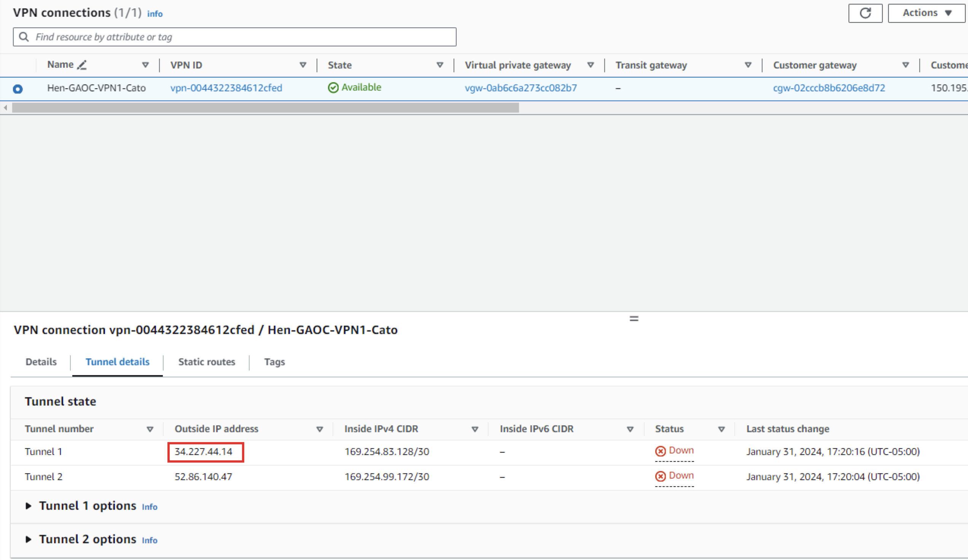Click the horizontal table scrollbar
The image size is (968, 560).
(x=265, y=108)
